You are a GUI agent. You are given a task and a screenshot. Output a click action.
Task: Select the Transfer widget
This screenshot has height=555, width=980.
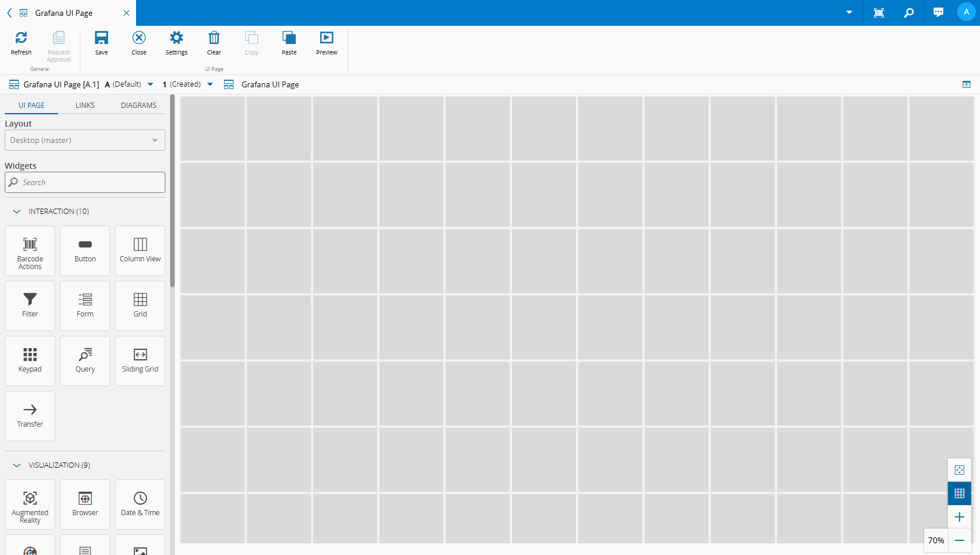tap(30, 416)
